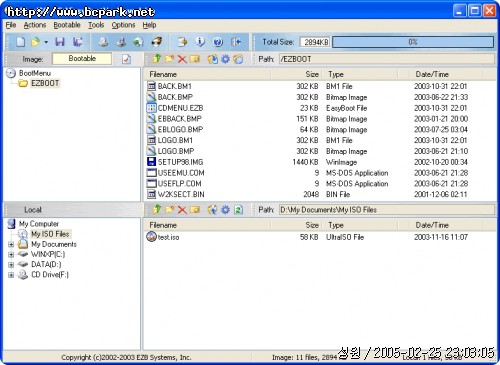Click the Info icon in main toolbar
Image resolution: width=500 pixels, height=365 pixels.
point(200,42)
